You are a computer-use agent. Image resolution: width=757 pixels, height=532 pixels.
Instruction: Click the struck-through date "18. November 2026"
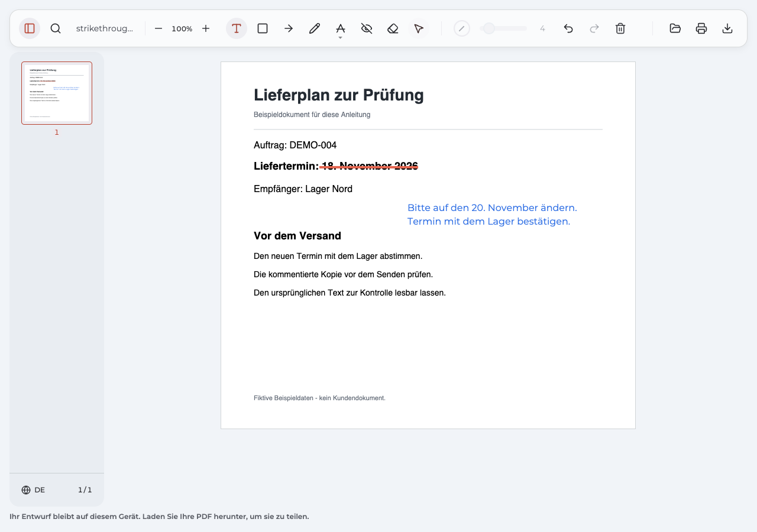pyautogui.click(x=370, y=166)
